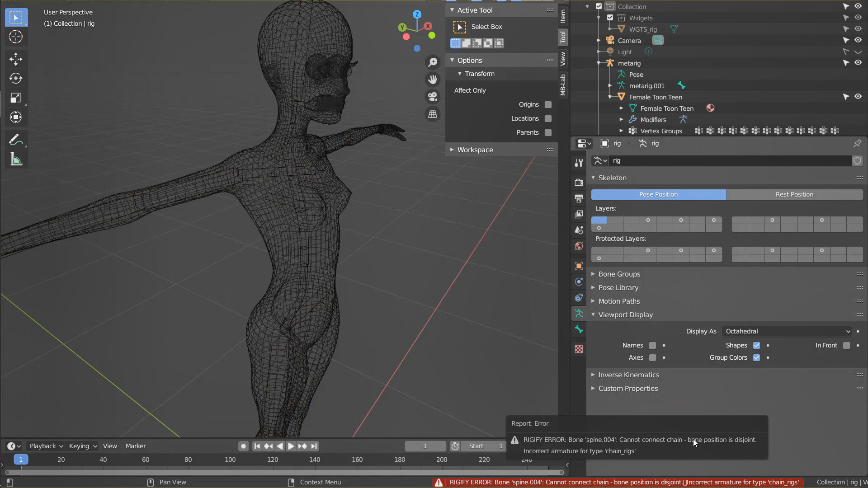Open the Keying menu
Screen dimensions: 868x488
(x=83, y=446)
